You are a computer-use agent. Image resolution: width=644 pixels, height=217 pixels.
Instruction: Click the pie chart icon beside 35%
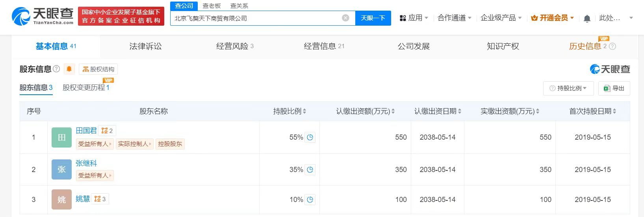click(x=310, y=170)
